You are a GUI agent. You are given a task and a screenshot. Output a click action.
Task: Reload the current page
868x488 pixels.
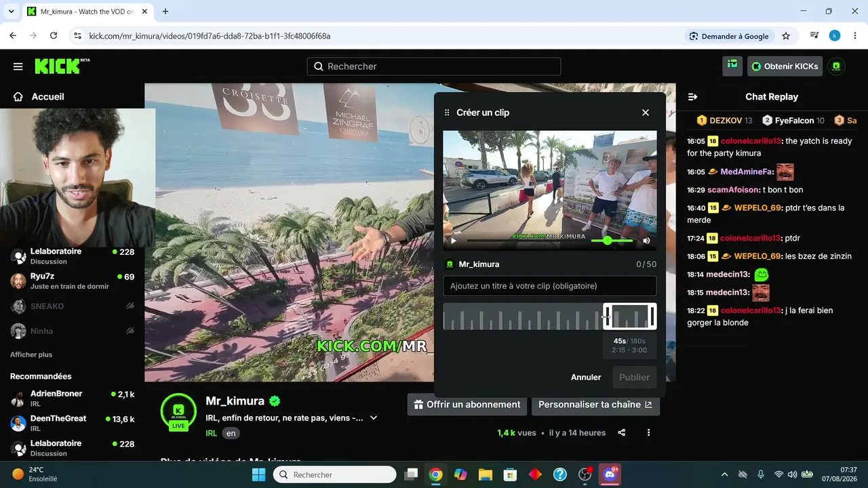[54, 36]
